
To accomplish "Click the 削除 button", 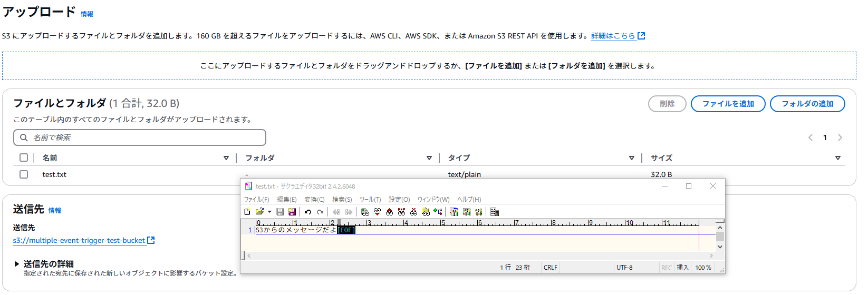I will (x=667, y=104).
